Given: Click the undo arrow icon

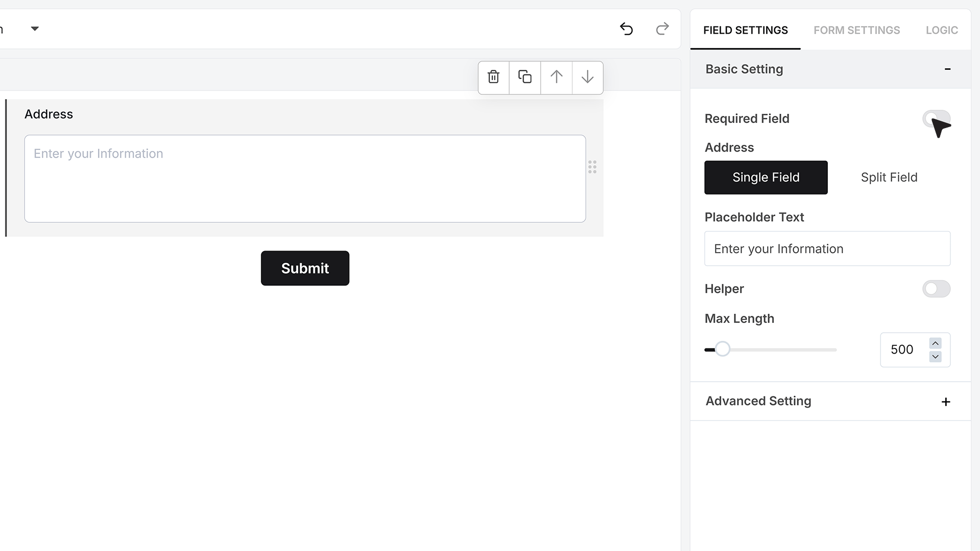Looking at the screenshot, I should pos(626,29).
